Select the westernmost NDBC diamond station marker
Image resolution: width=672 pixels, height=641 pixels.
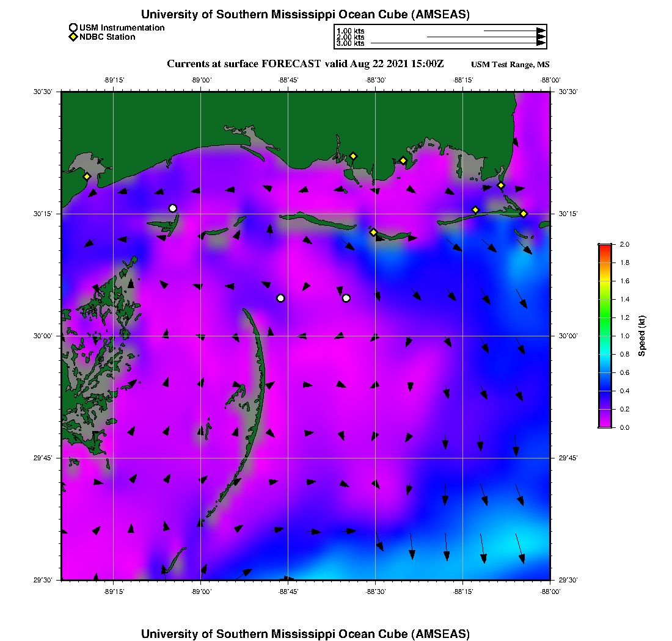pyautogui.click(x=87, y=176)
